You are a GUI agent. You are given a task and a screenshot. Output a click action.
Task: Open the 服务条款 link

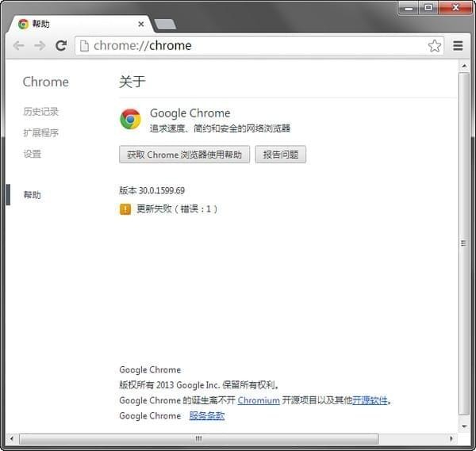(x=206, y=416)
